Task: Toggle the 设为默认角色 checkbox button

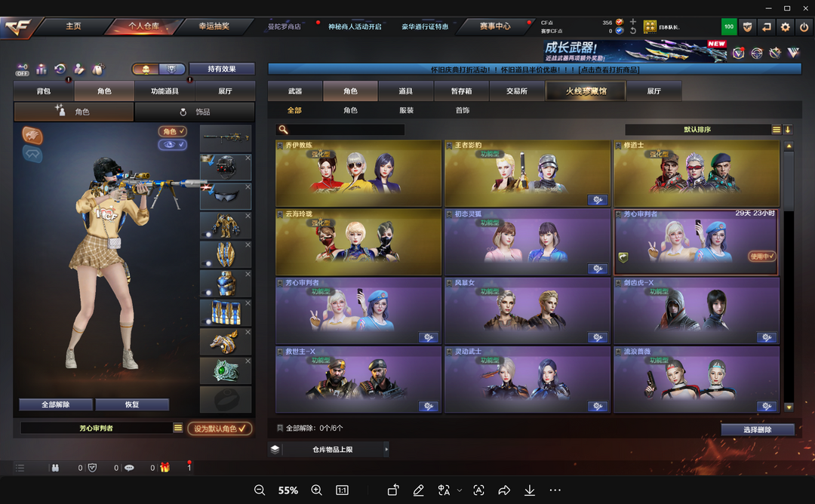Action: pyautogui.click(x=220, y=429)
